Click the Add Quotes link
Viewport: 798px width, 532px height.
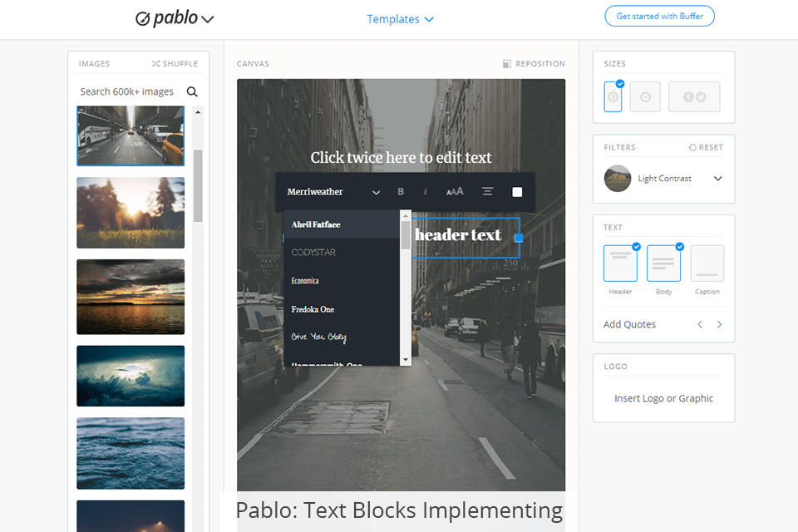(629, 324)
